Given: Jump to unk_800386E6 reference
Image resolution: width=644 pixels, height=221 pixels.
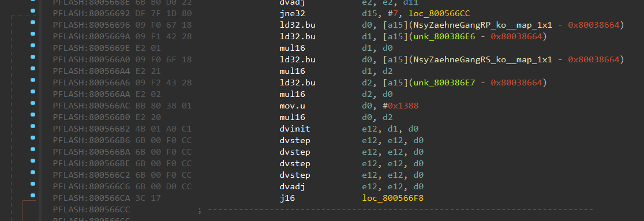Looking at the screenshot, I should [444, 36].
